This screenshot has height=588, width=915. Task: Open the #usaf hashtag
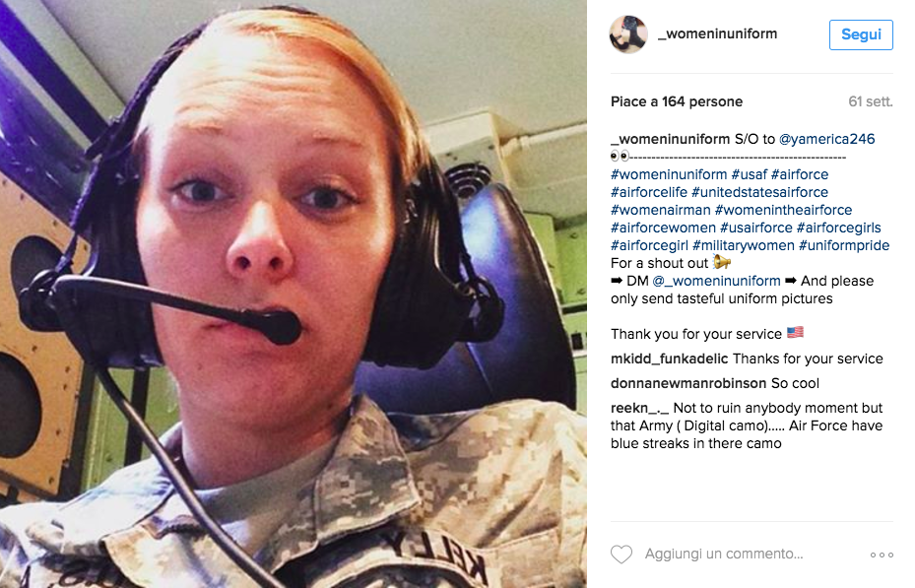pyautogui.click(x=750, y=174)
